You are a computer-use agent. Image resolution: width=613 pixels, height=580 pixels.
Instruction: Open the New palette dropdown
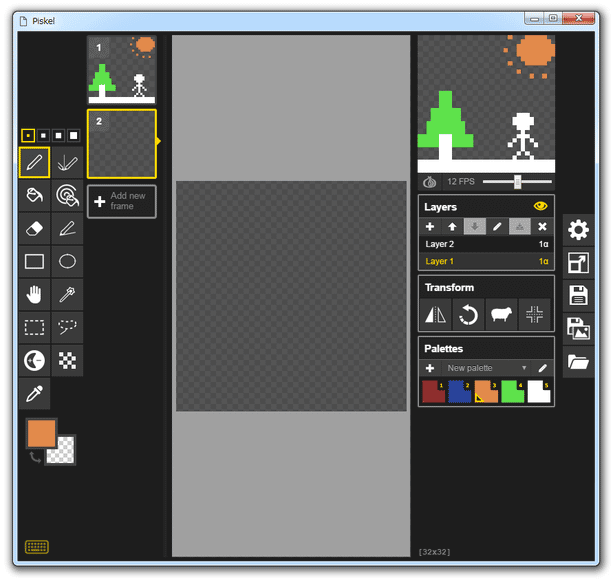pyautogui.click(x=486, y=368)
